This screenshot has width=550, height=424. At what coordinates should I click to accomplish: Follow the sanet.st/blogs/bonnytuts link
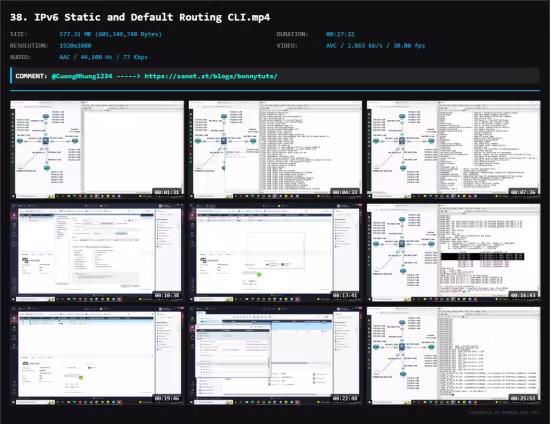(x=211, y=76)
